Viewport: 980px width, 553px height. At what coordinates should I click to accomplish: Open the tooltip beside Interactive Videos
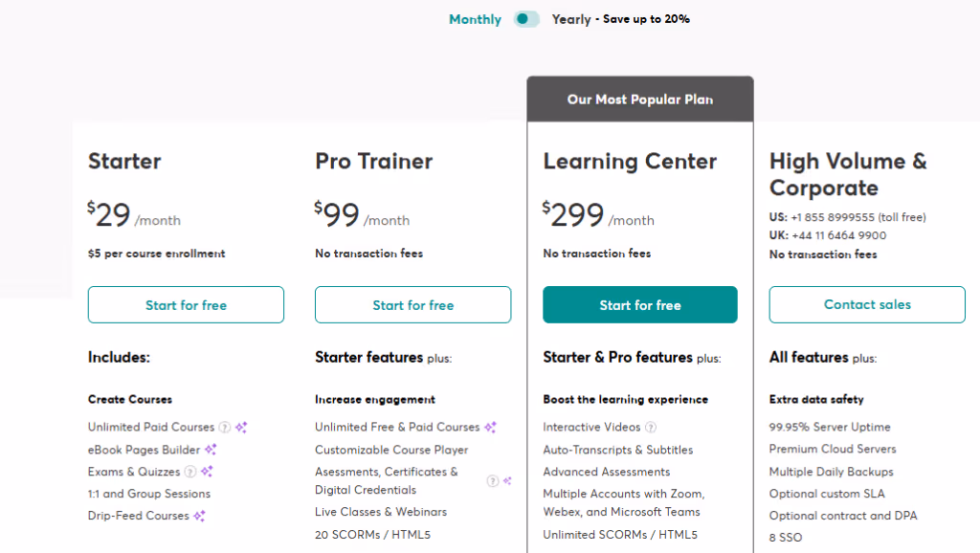point(651,427)
